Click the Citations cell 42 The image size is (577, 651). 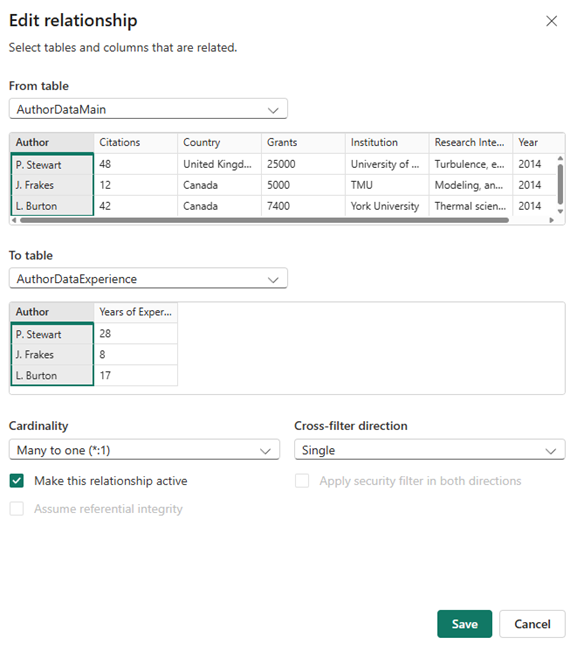[136, 206]
